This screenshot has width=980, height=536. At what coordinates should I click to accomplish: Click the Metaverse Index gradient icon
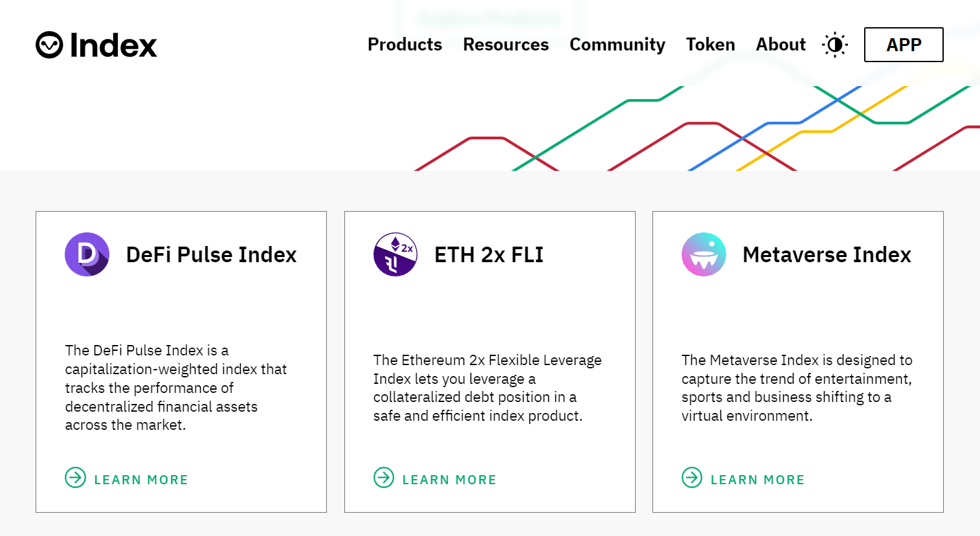click(704, 254)
